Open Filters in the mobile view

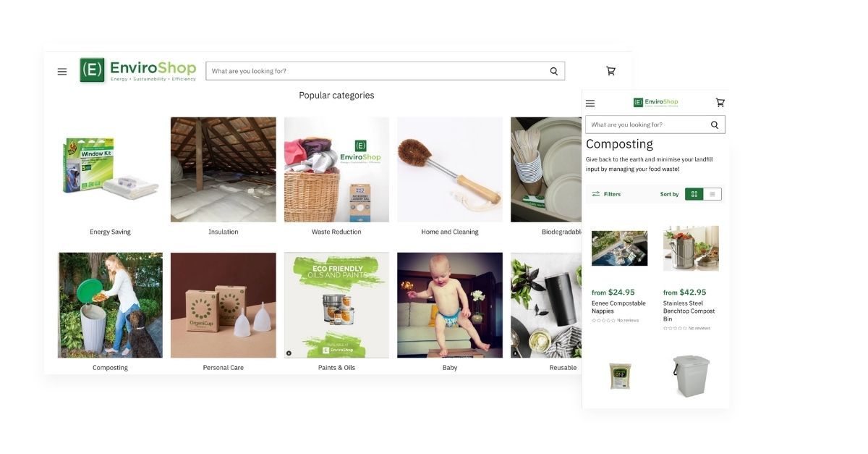point(606,194)
